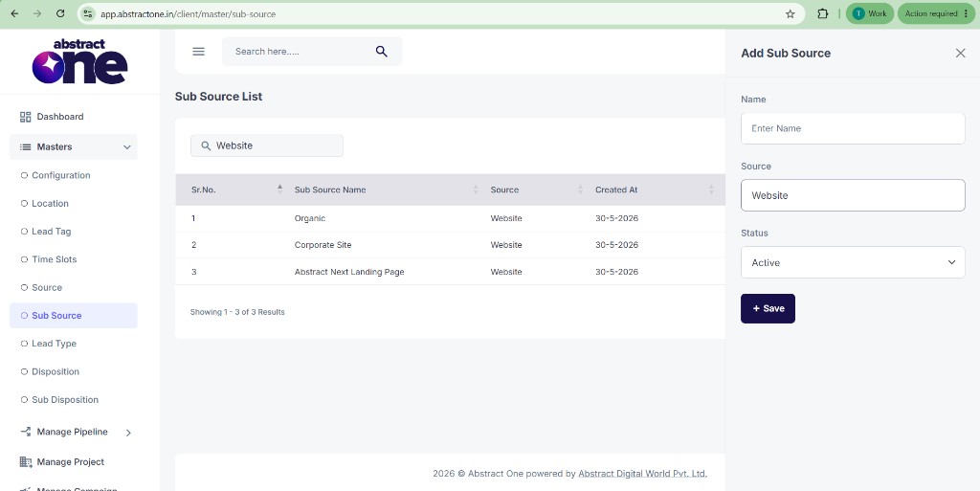
Task: Open Sub Disposition under Masters
Action: (x=65, y=400)
